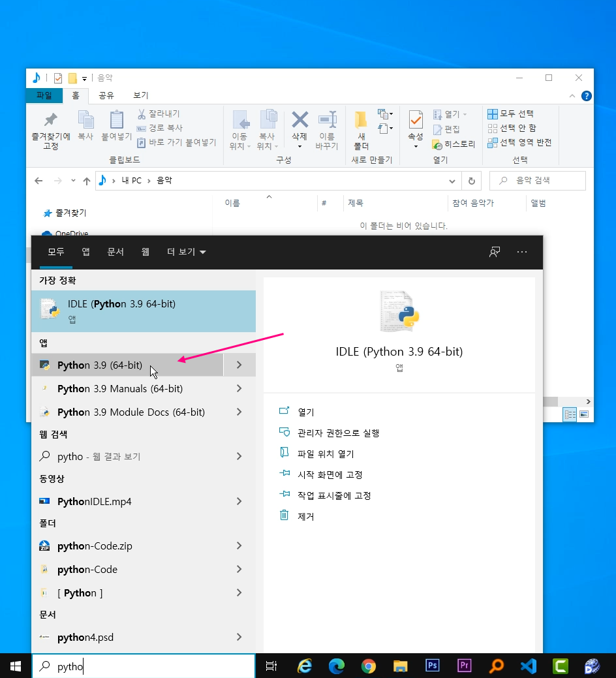Click 이름 바꾸기 rename icon
This screenshot has height=678, width=616.
point(327,130)
